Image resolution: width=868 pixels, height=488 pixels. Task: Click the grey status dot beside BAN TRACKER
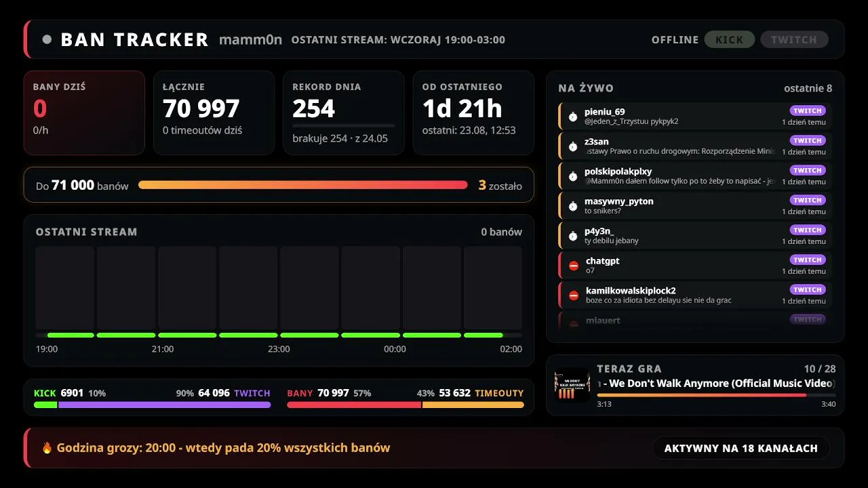pyautogui.click(x=47, y=39)
